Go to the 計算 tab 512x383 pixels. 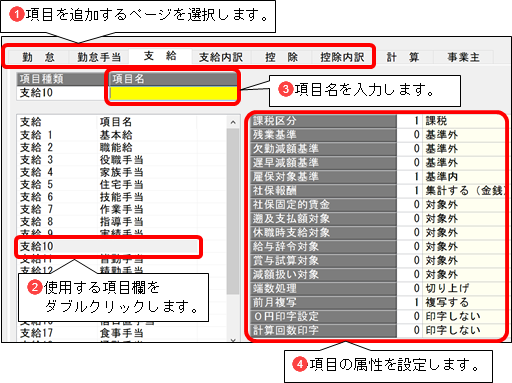click(x=402, y=57)
